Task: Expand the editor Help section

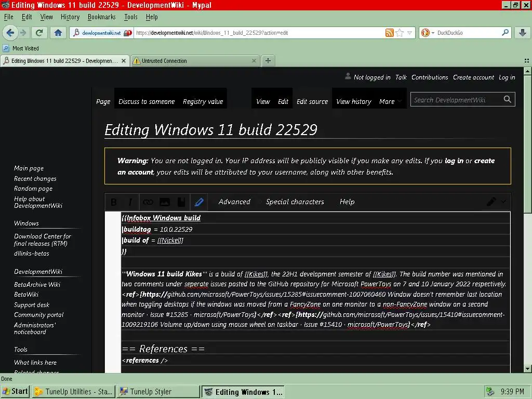Action: tap(347, 202)
